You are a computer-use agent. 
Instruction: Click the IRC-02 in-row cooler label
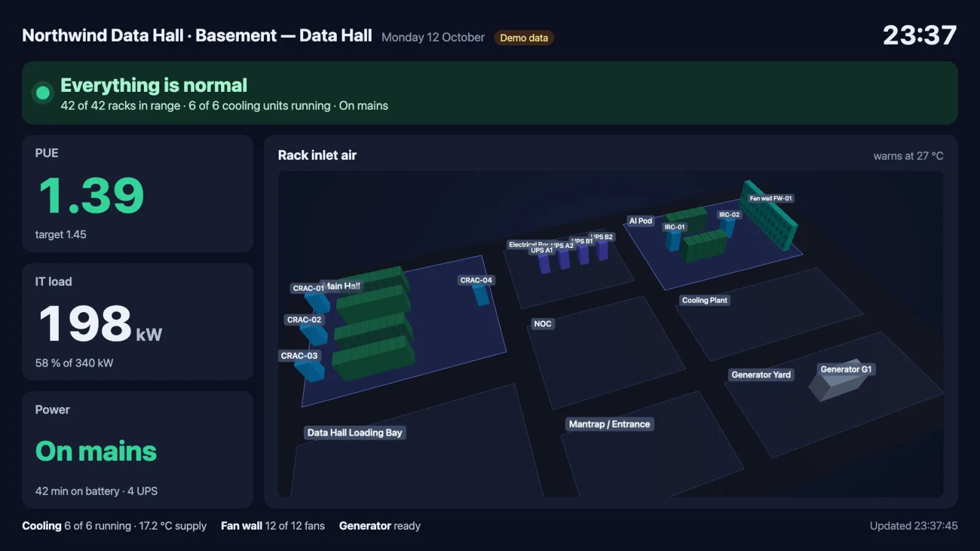coord(729,215)
